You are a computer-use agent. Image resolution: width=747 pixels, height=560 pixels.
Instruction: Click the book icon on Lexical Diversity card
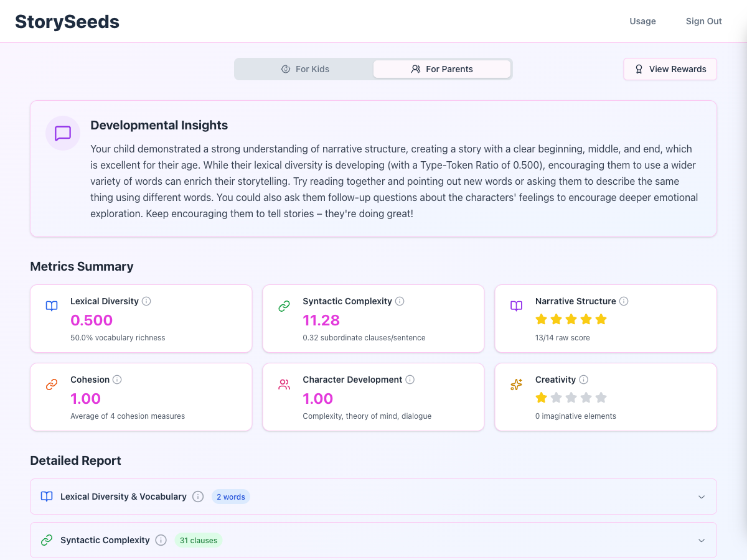click(x=52, y=306)
